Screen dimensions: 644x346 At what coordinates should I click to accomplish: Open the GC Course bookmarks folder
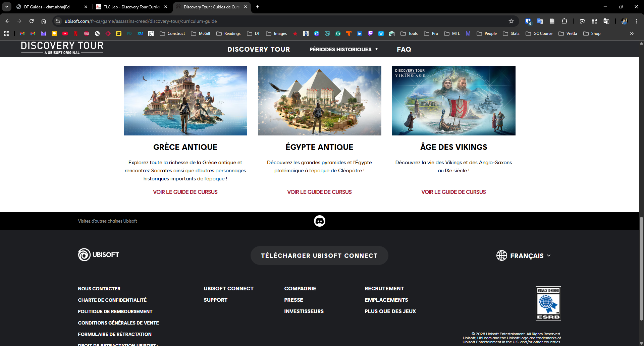[x=539, y=34]
